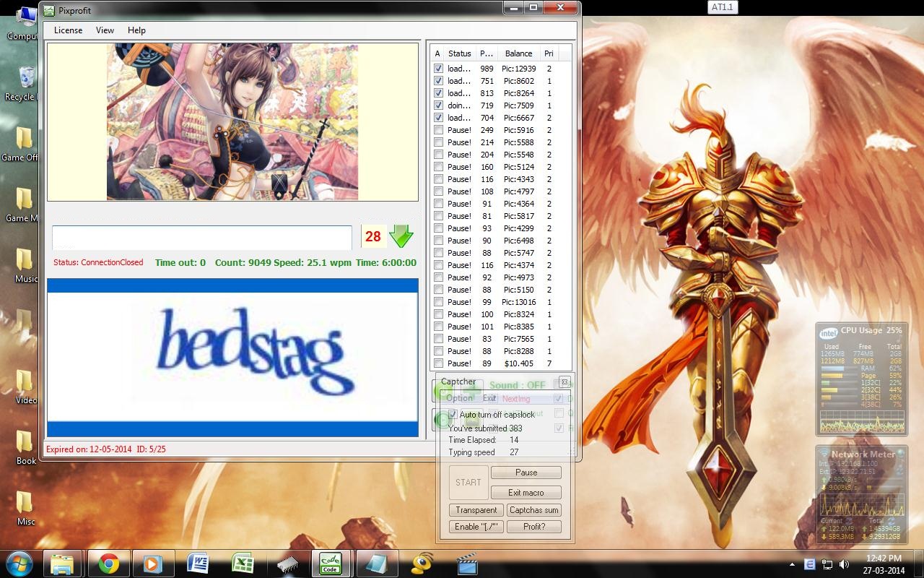
Task: Click the CPU Usage gadget on the desktop
Action: tap(861, 379)
